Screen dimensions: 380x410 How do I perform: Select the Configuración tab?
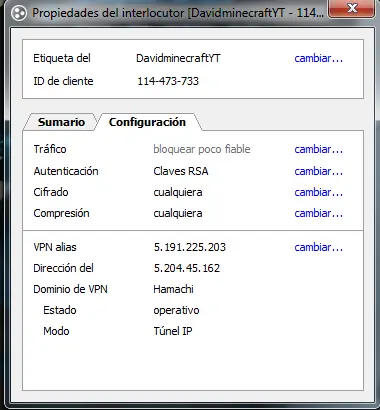[147, 122]
